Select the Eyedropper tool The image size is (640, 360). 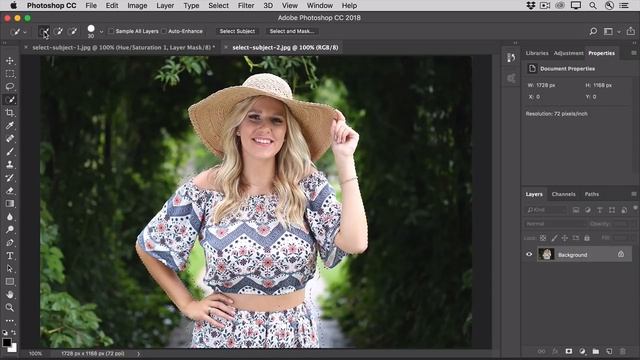[x=10, y=126]
